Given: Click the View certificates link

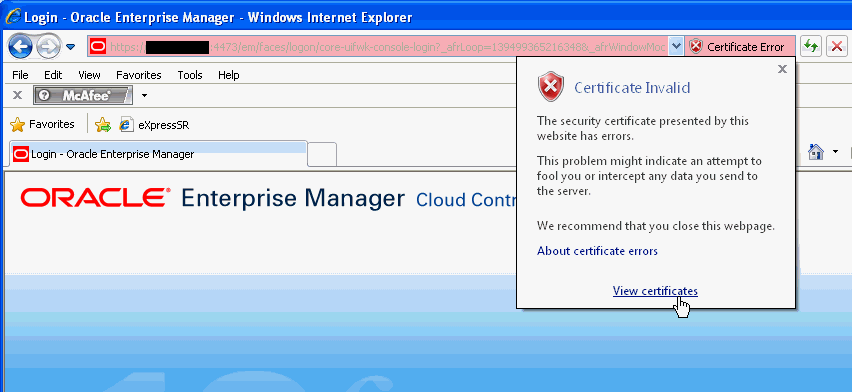Looking at the screenshot, I should [655, 291].
